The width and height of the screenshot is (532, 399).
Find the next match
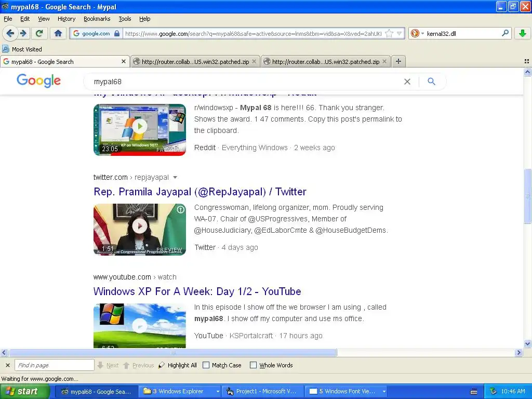coord(108,365)
